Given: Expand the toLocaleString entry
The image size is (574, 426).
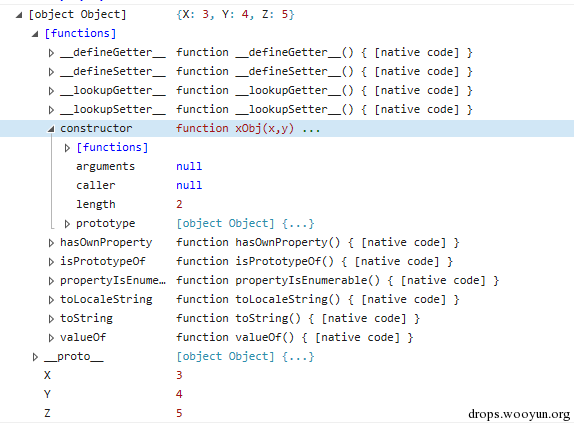Looking at the screenshot, I should click(x=51, y=300).
